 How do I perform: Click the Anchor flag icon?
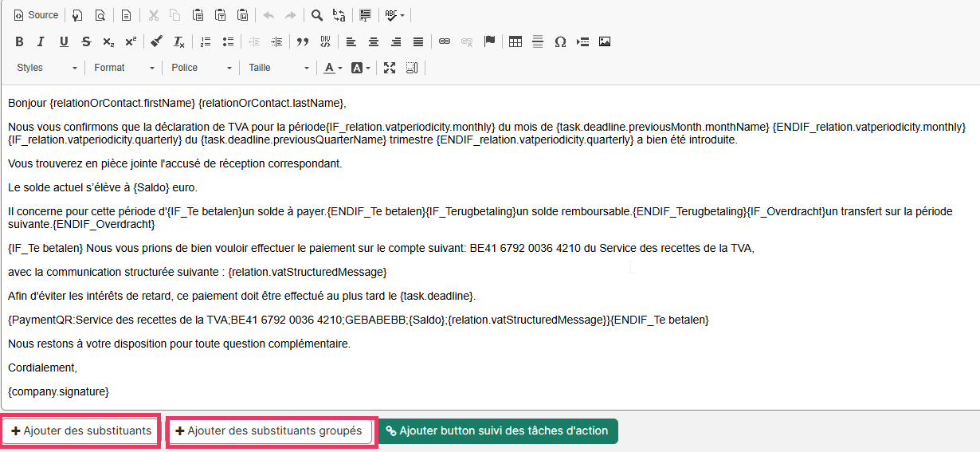(x=489, y=41)
